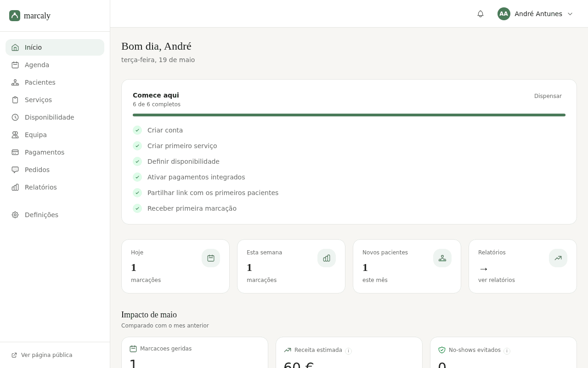Open the Equipa section
The height and width of the screenshot is (368, 588).
click(x=55, y=135)
